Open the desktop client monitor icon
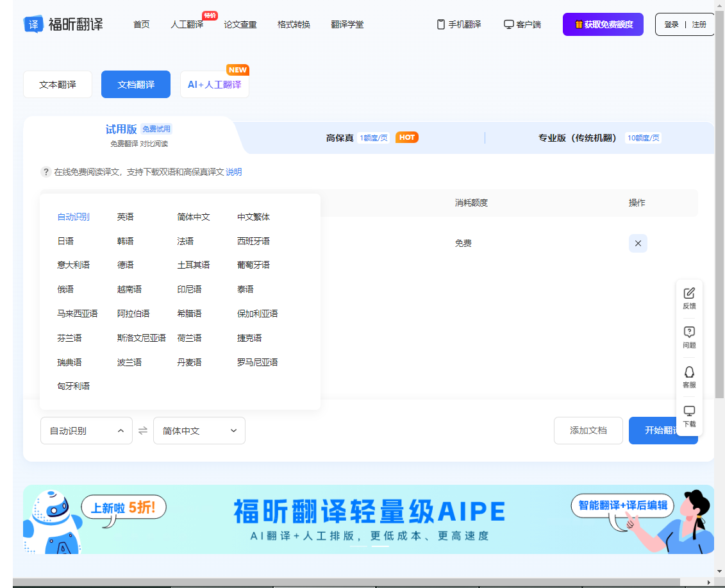 click(508, 24)
